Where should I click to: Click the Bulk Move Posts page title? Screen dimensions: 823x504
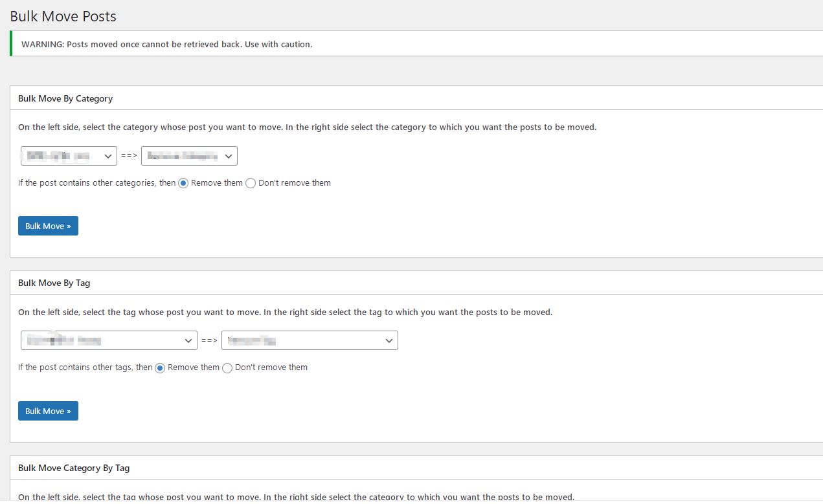coord(63,16)
